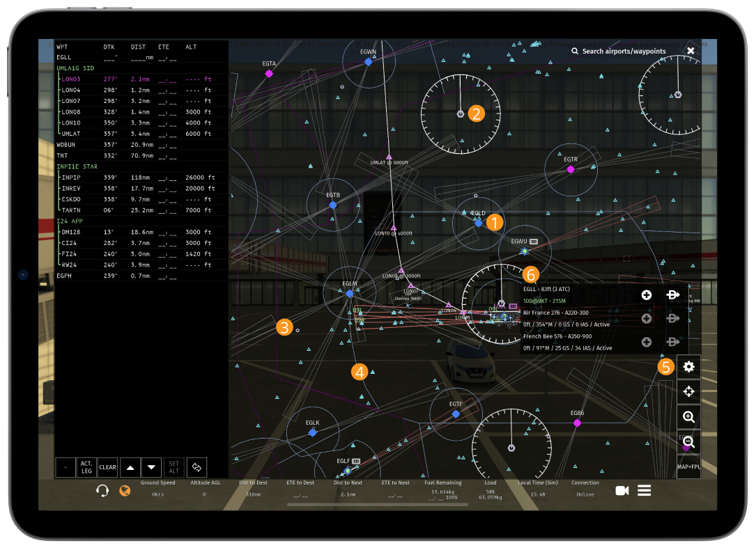Move selected waypoint up in plan

point(130,467)
